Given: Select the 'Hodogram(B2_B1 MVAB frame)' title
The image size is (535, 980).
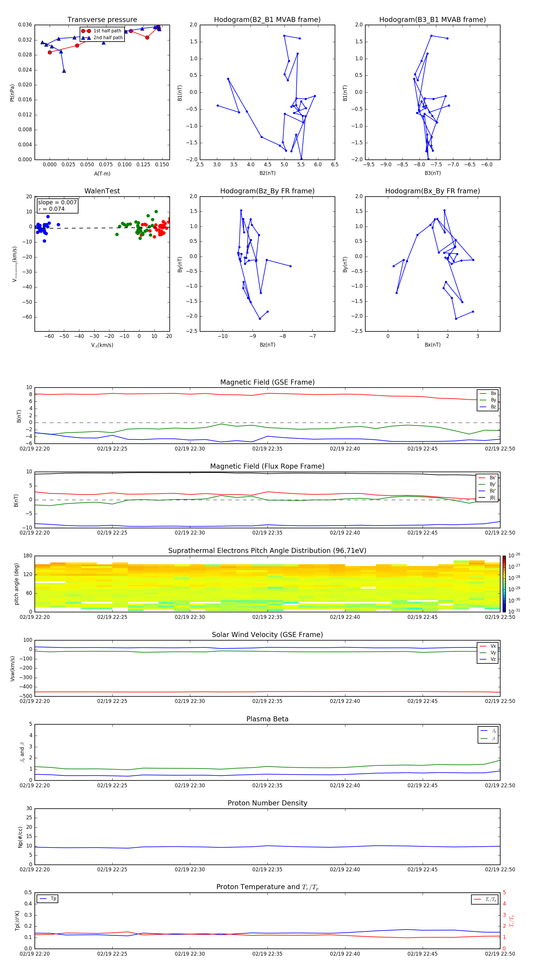Looking at the screenshot, I should [267, 20].
